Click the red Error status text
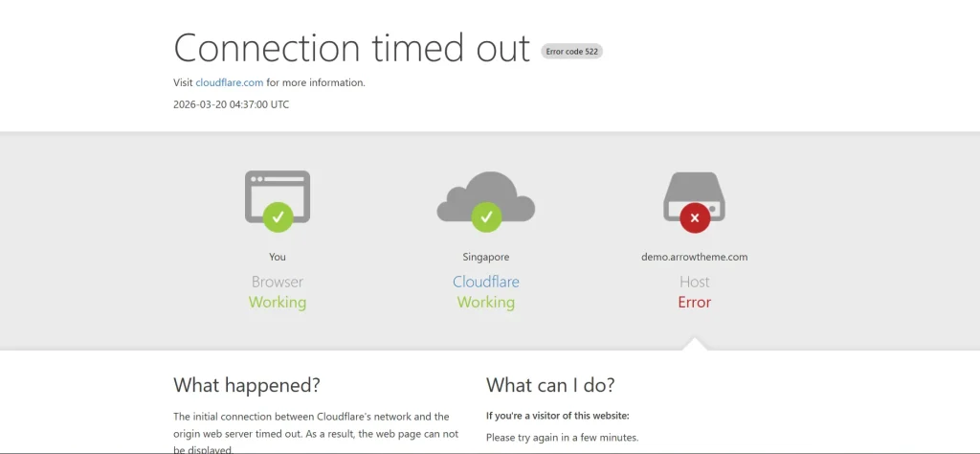This screenshot has height=454, width=980. (695, 302)
